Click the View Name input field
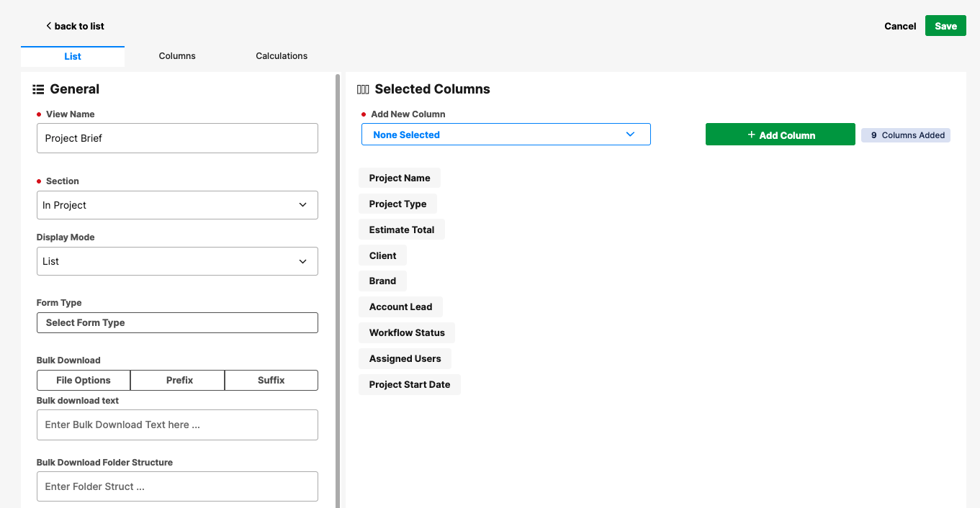The width and height of the screenshot is (980, 508). (x=177, y=138)
